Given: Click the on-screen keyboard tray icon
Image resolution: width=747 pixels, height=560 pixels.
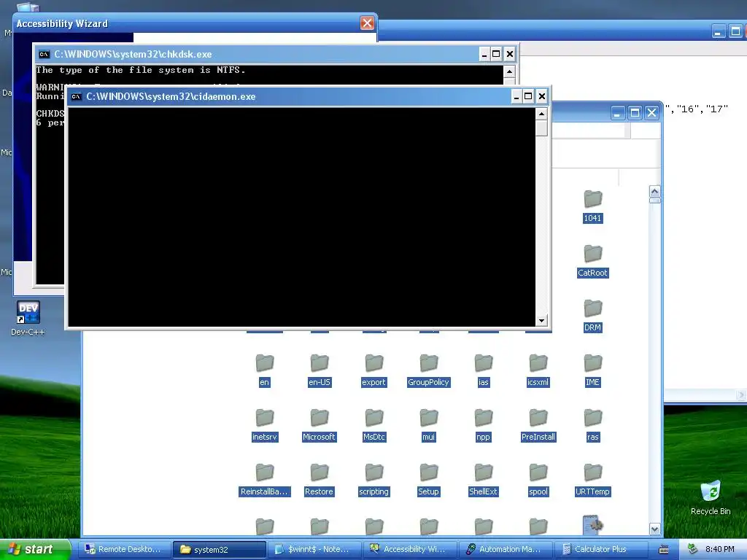Looking at the screenshot, I should pos(664,550).
